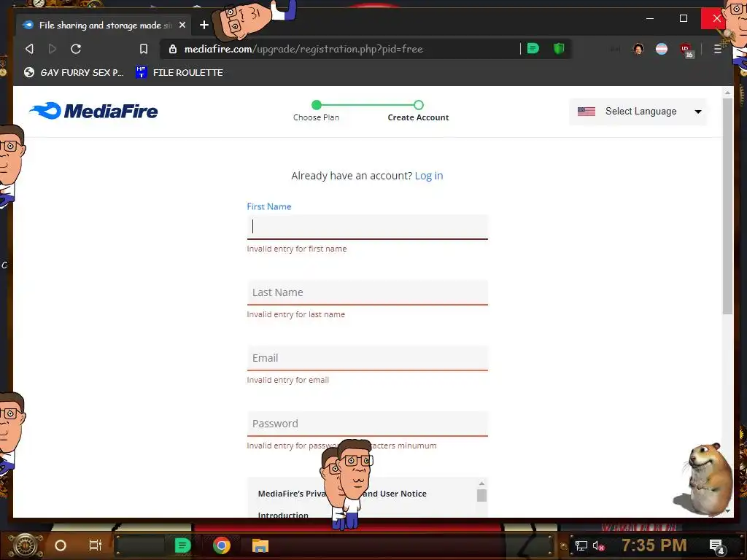Click the network tray icon
747x560 pixels.
581,545
